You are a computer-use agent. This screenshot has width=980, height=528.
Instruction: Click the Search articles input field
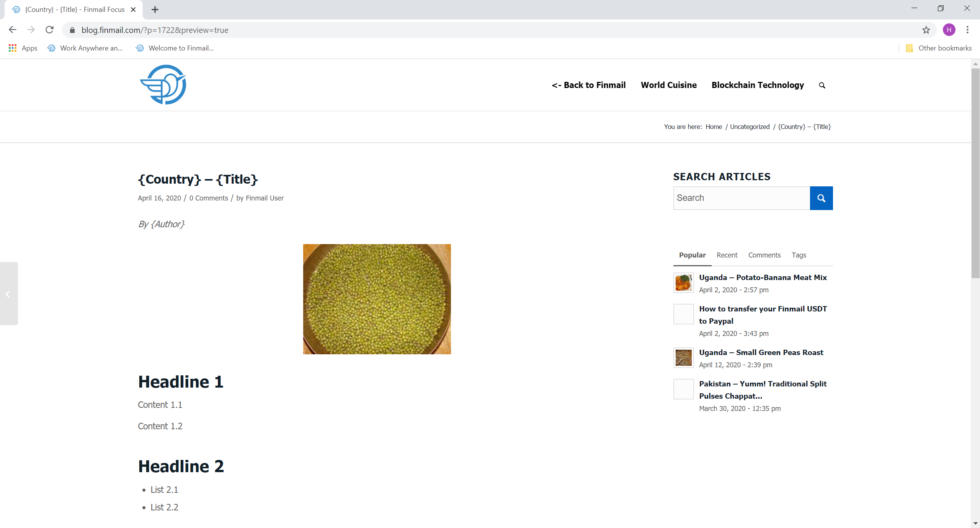click(742, 198)
